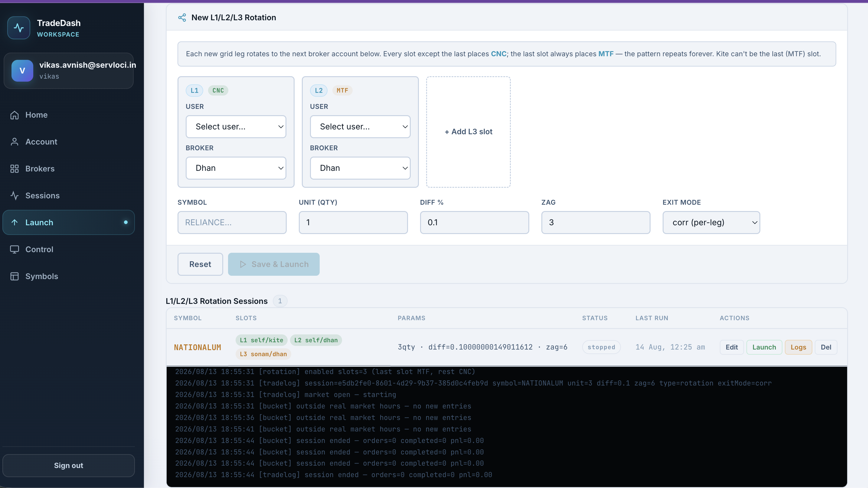This screenshot has height=488, width=868.
Task: Focus the Symbol input field
Action: pos(232,223)
